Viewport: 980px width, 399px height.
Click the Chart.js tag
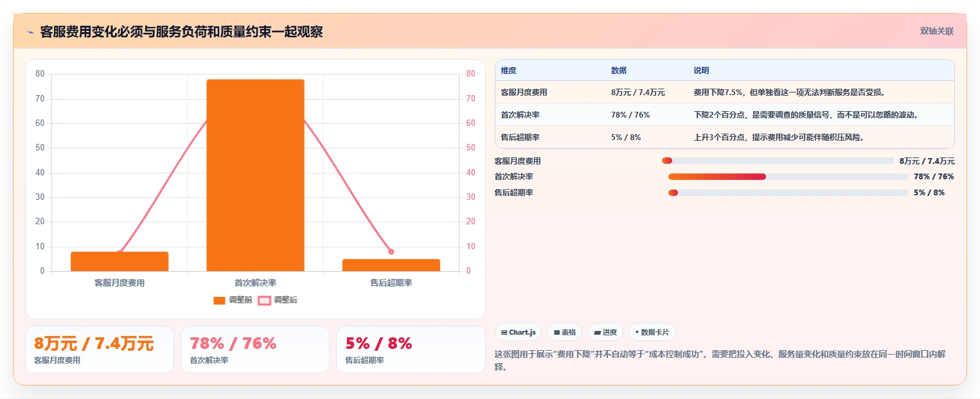point(518,332)
